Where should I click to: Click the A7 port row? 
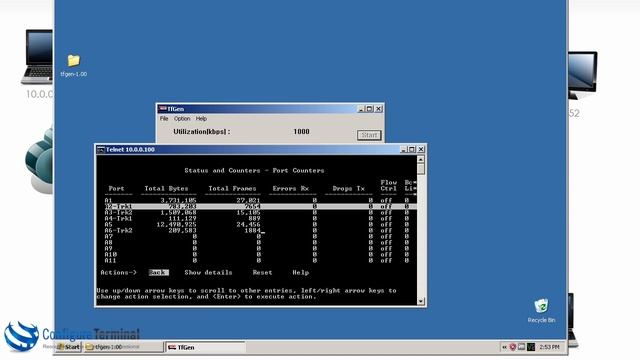[x=257, y=236]
